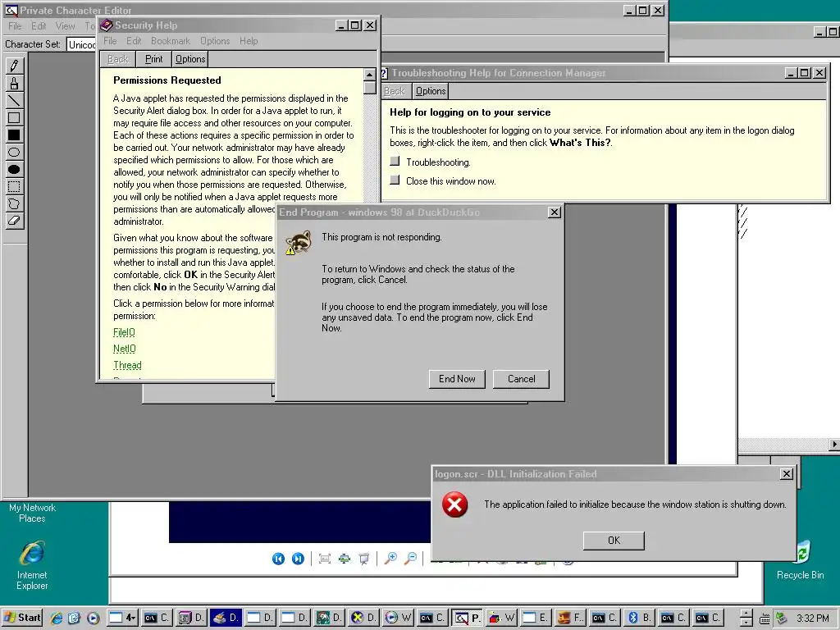
Task: Click Options button in Troubleshooting Help window
Action: (x=431, y=91)
